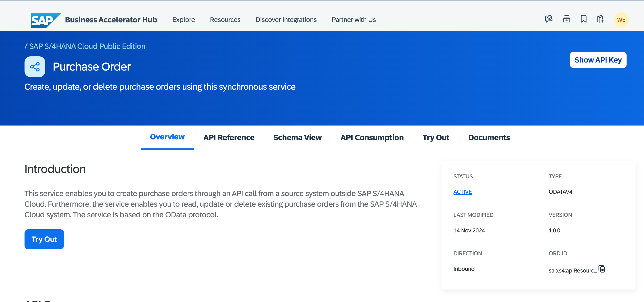Switch to the API Reference tab

click(229, 138)
